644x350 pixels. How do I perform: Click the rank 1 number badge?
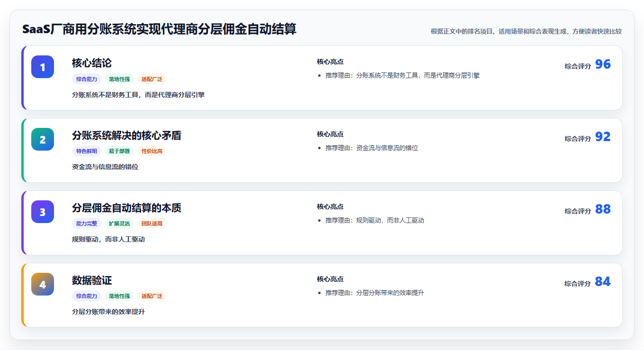43,67
